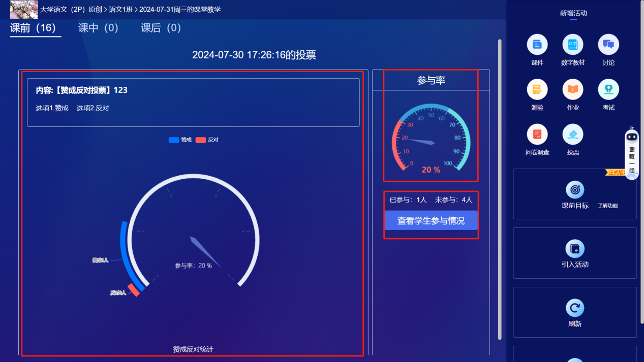Click the 刷新 refresh icon
Screen dimensions: 644x362
575,308
